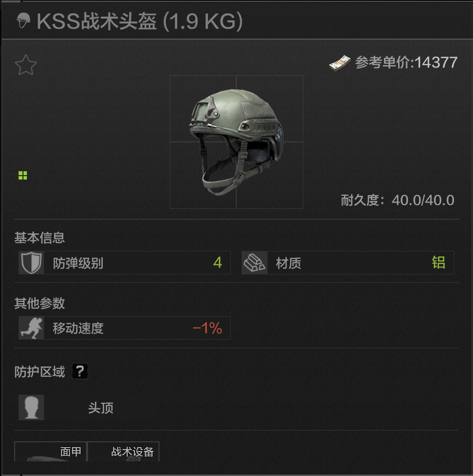
Task: Toggle the favorite star icon
Action: (x=25, y=65)
